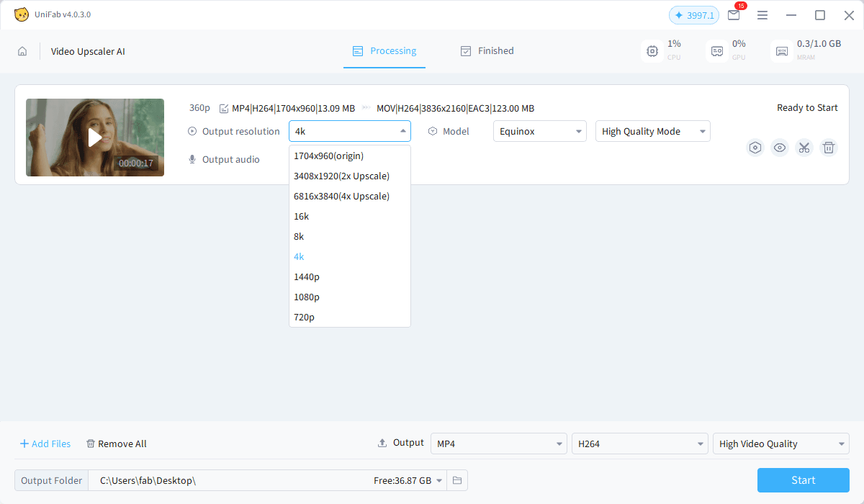Open the per-video advanced settings gear icon
The image size is (864, 504).
click(x=755, y=148)
